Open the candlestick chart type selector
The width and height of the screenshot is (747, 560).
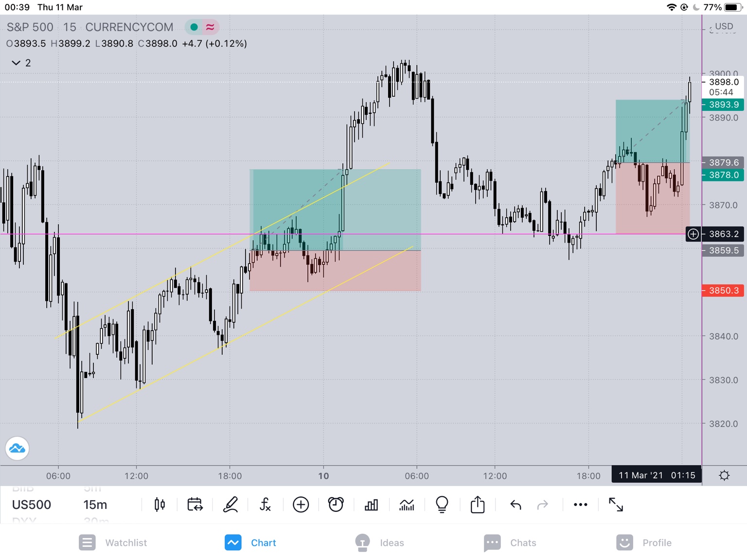(160, 505)
